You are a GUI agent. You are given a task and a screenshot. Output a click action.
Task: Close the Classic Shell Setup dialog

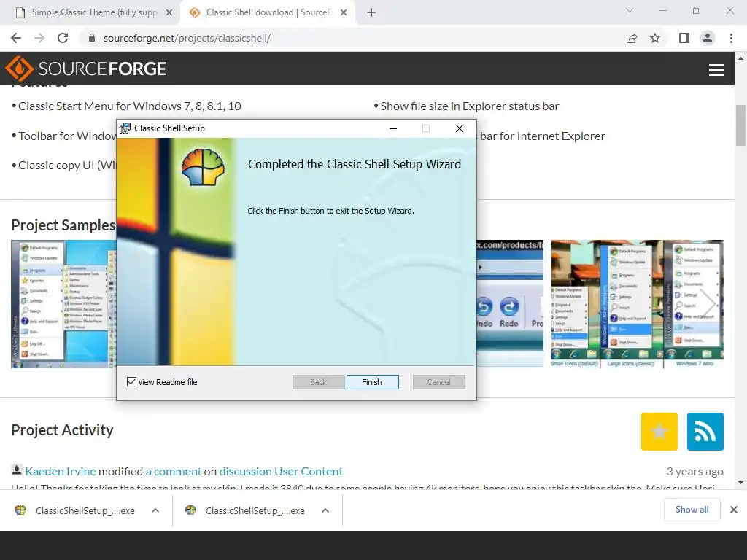coord(460,128)
